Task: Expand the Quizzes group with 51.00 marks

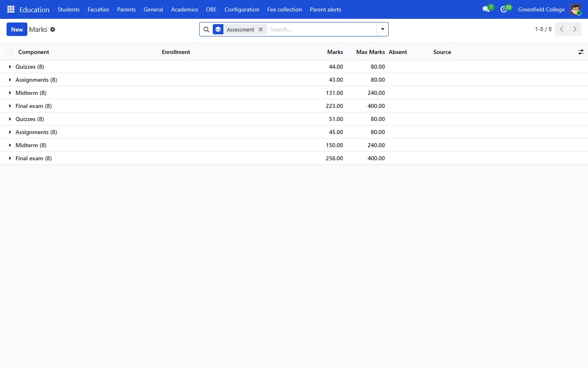Action: [x=294, y=119]
